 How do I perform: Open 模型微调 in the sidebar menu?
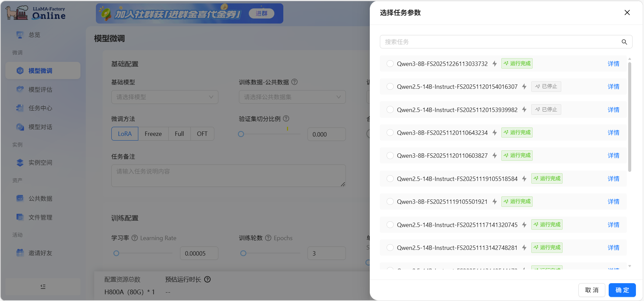coord(43,71)
